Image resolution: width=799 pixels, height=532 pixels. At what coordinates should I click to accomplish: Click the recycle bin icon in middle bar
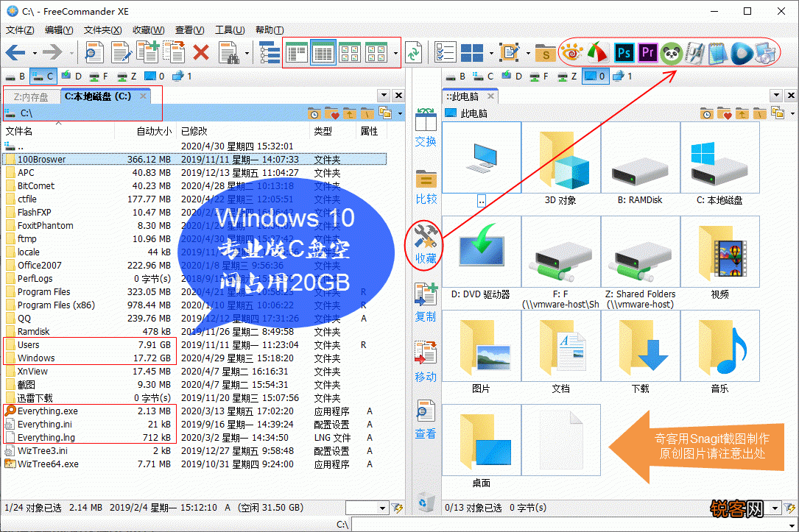tap(424, 503)
